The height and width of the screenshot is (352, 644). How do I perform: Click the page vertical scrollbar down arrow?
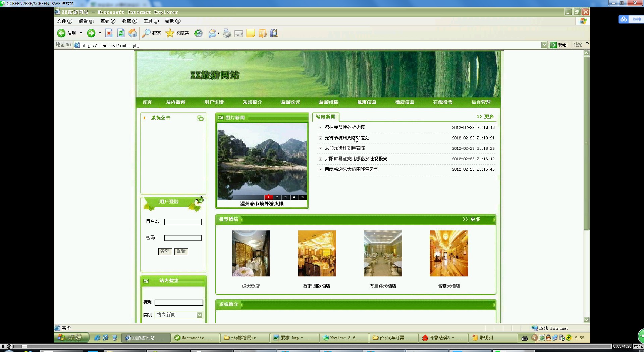coord(586,320)
